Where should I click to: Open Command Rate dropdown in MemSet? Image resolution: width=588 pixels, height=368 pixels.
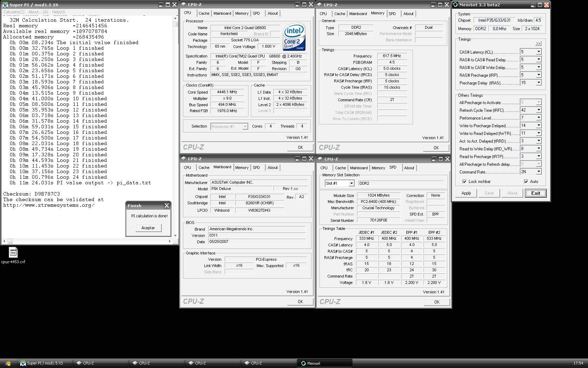pos(539,172)
